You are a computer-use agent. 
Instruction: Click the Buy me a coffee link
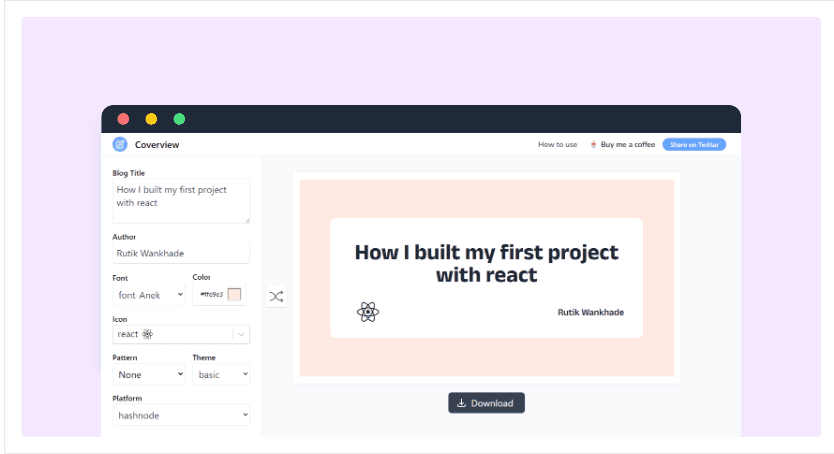(629, 144)
